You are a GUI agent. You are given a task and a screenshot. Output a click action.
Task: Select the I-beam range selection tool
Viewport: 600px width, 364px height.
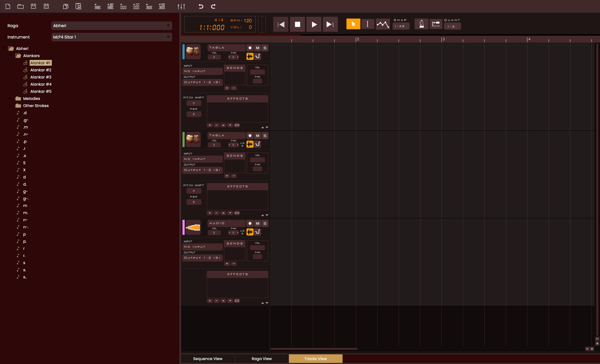(367, 24)
